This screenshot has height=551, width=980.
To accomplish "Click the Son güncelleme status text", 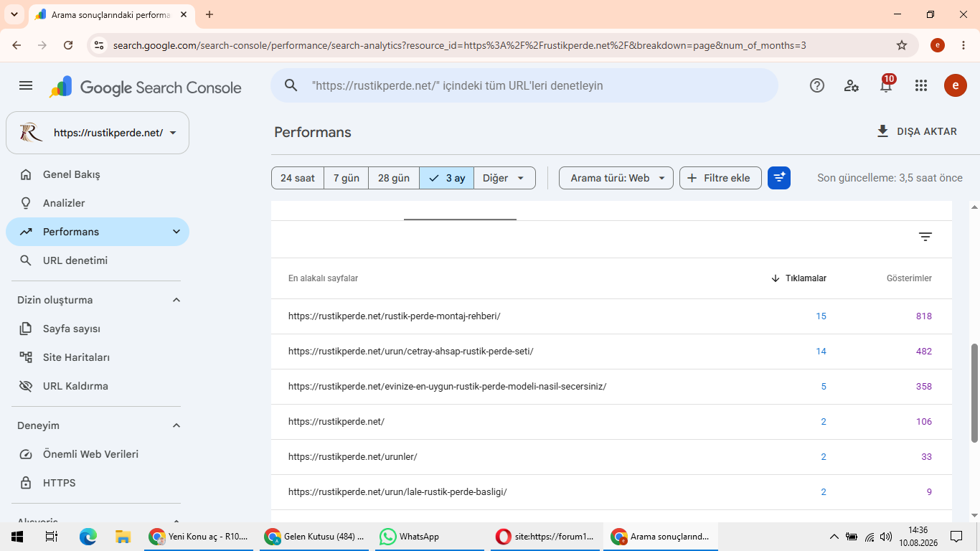I will pos(890,178).
